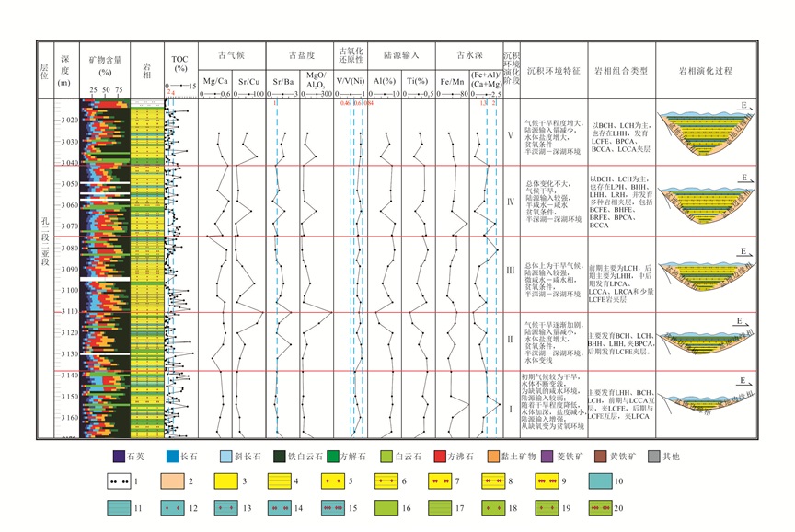The height and width of the screenshot is (532, 795).
Task: Click the TOC (%) column header
Action: coord(180,64)
